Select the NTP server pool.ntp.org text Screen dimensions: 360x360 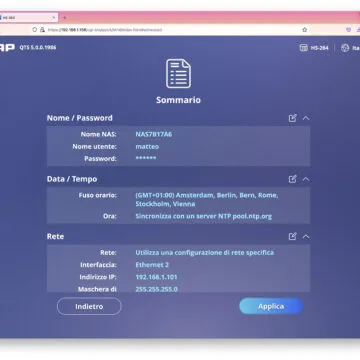(x=252, y=216)
